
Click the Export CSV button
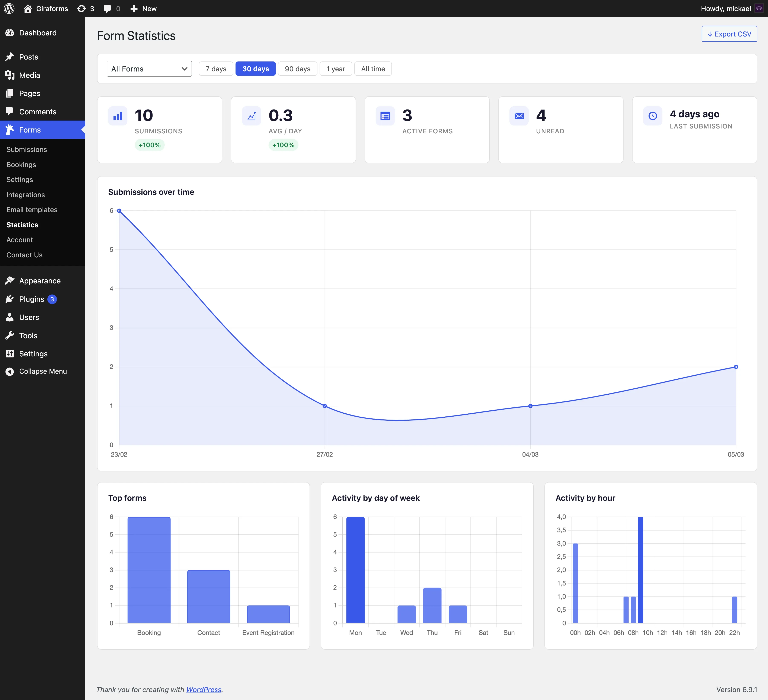[x=729, y=34]
